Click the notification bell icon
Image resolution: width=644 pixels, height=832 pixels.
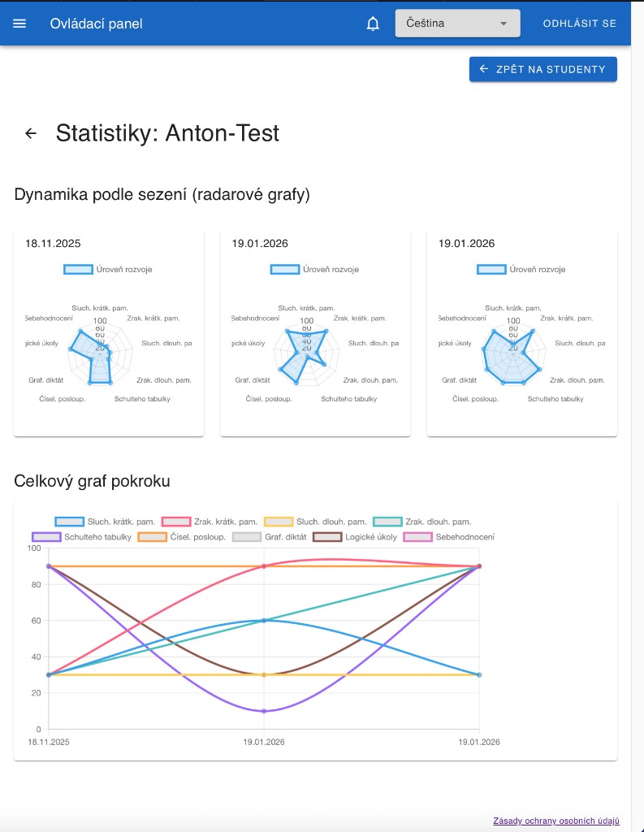pyautogui.click(x=373, y=23)
